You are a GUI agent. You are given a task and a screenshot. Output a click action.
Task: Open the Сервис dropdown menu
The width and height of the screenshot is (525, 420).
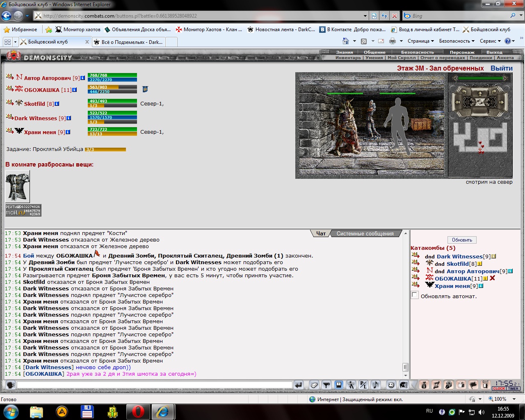[490, 41]
